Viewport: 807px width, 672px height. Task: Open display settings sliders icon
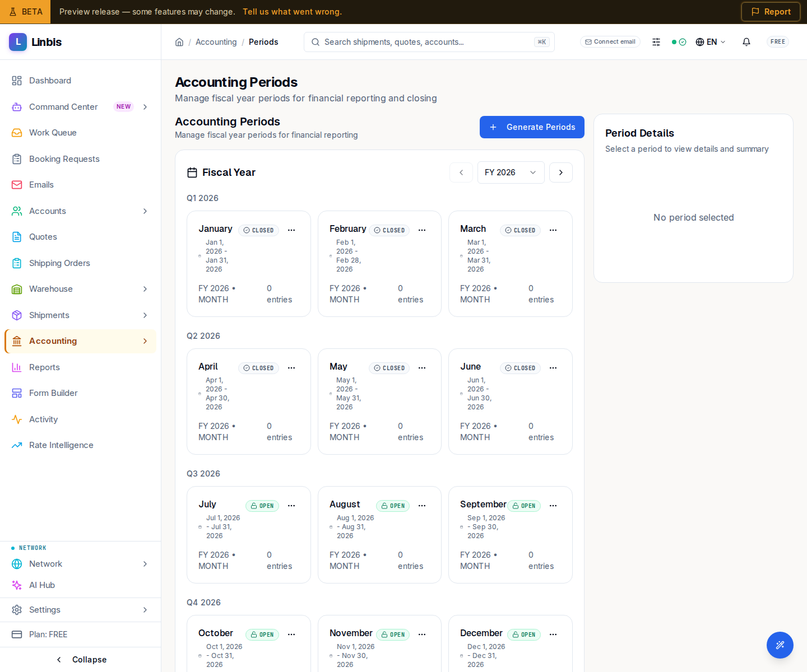click(656, 42)
